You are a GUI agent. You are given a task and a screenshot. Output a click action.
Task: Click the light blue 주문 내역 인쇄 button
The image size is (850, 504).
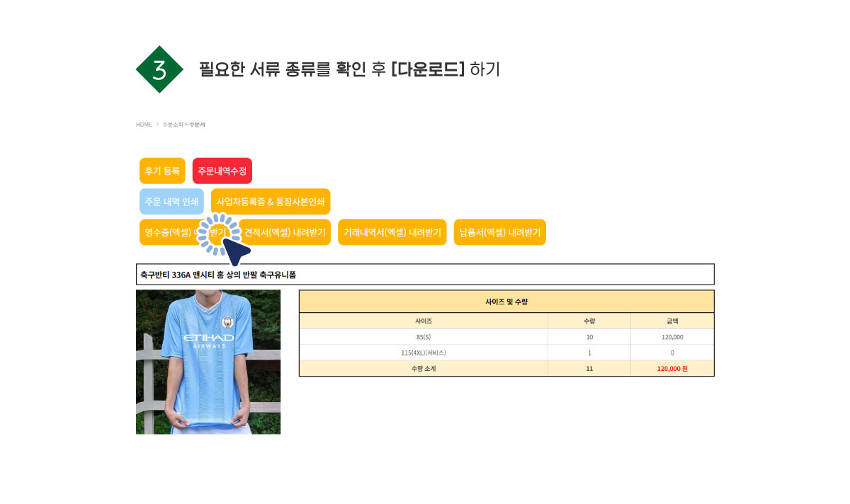pos(171,201)
